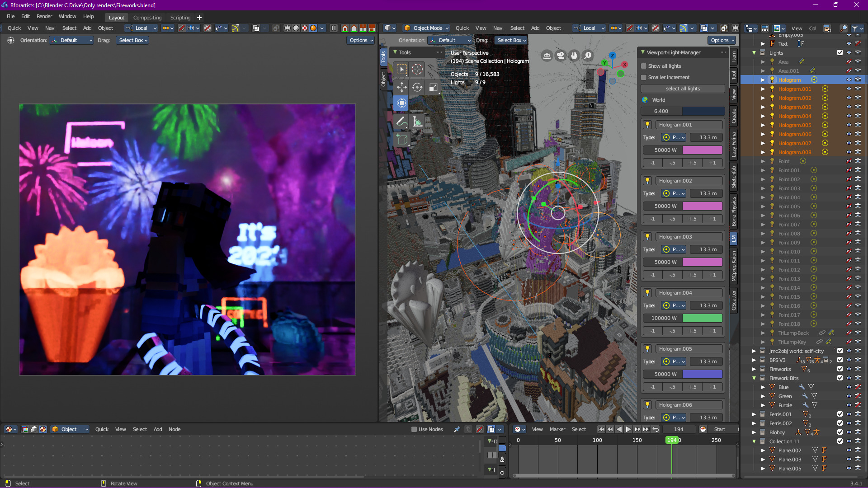
Task: Check the Smaller increment option
Action: point(644,77)
